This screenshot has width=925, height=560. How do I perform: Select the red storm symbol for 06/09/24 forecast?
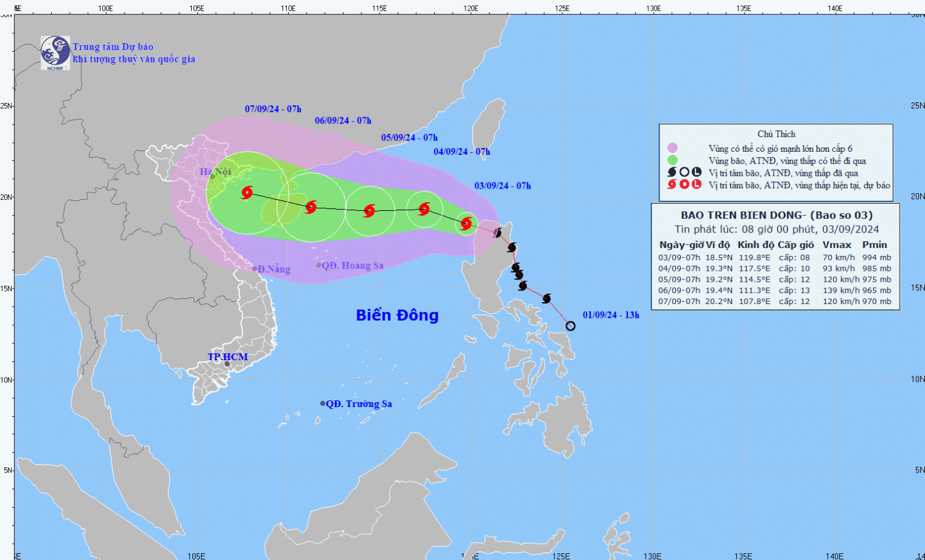(311, 207)
